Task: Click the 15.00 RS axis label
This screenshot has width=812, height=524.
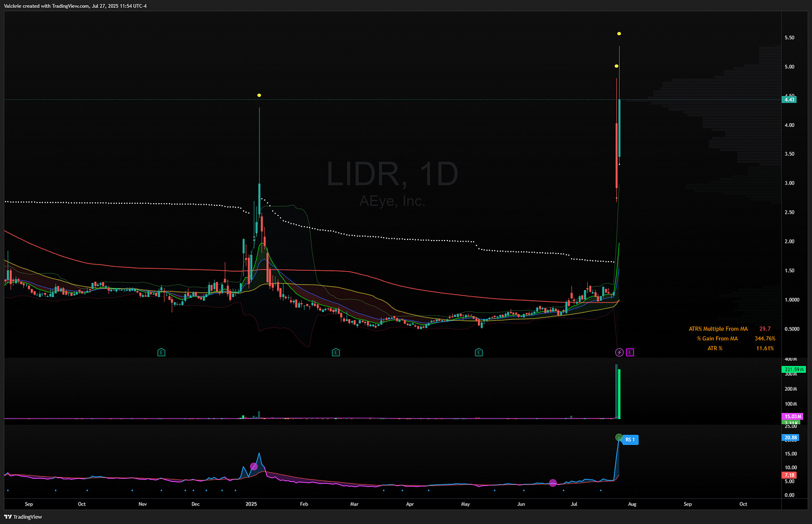Action: [790, 454]
